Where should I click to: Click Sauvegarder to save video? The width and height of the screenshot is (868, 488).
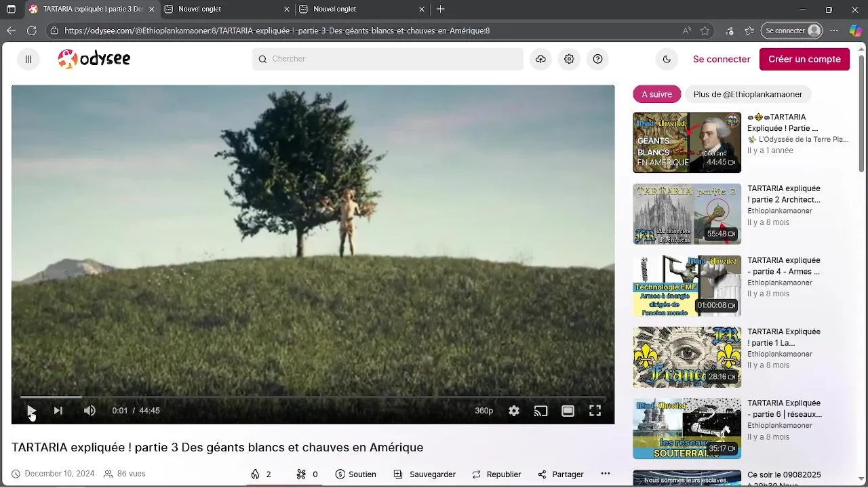pos(425,474)
